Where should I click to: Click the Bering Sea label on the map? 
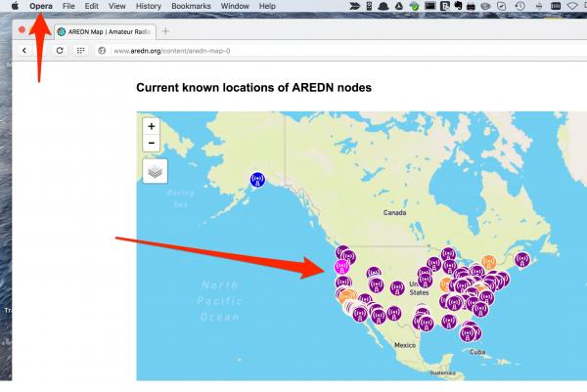click(180, 198)
